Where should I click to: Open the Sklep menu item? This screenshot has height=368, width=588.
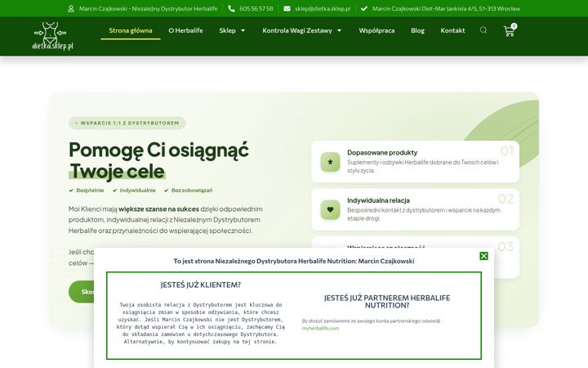pos(227,30)
